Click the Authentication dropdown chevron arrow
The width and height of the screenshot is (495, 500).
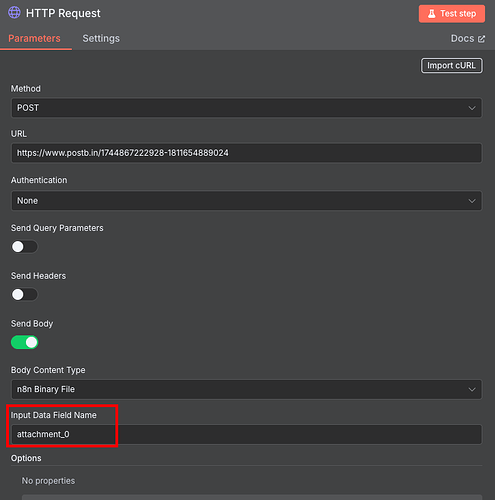(472, 201)
